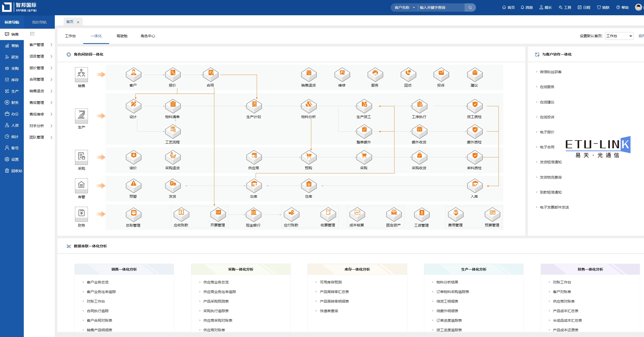Open 回收站 in left sidebar
Image resolution: width=644 pixels, height=337 pixels.
point(12,171)
